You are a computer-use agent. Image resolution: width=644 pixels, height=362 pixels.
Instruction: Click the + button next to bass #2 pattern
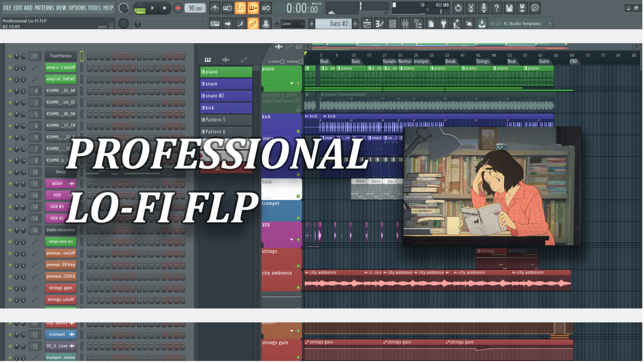coord(355,23)
